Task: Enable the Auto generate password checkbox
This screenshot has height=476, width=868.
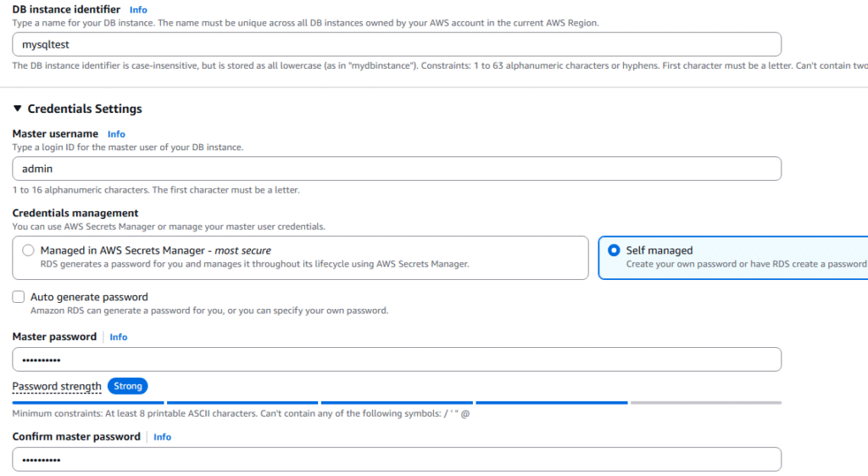Action: coord(19,297)
